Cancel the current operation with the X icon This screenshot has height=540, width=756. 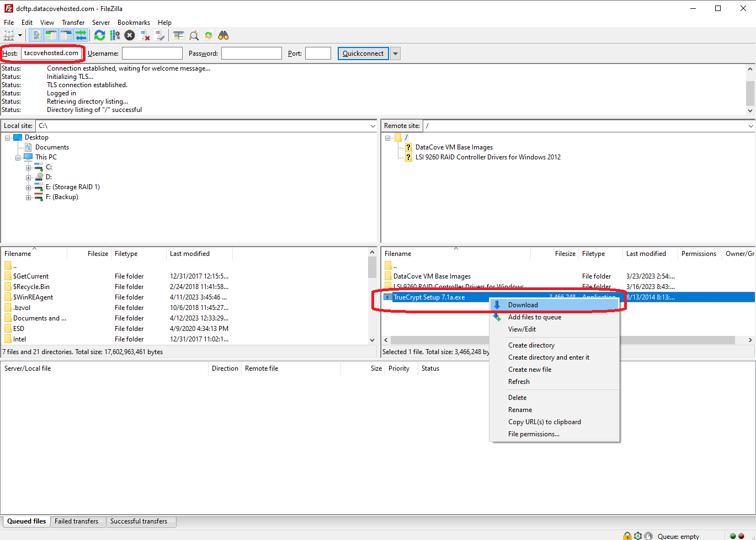pos(130,35)
